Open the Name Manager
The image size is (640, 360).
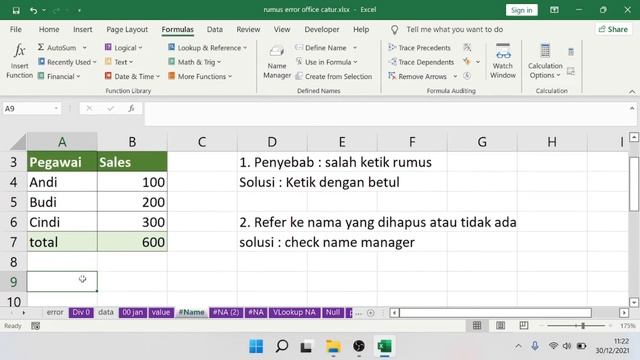click(277, 61)
